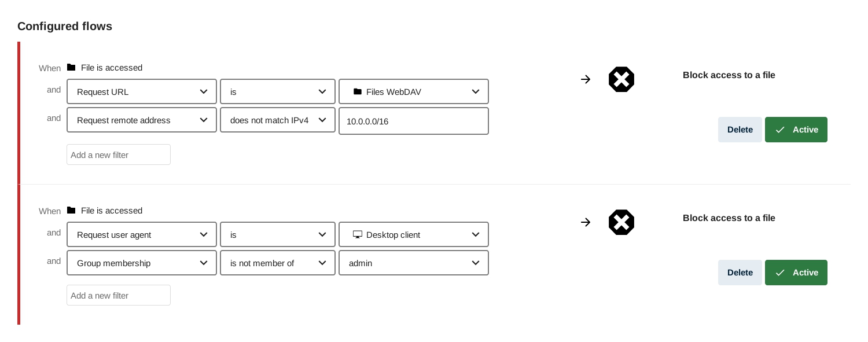The height and width of the screenshot is (342, 868).
Task: Click the folder icon in Files WebDAV field
Action: click(358, 91)
